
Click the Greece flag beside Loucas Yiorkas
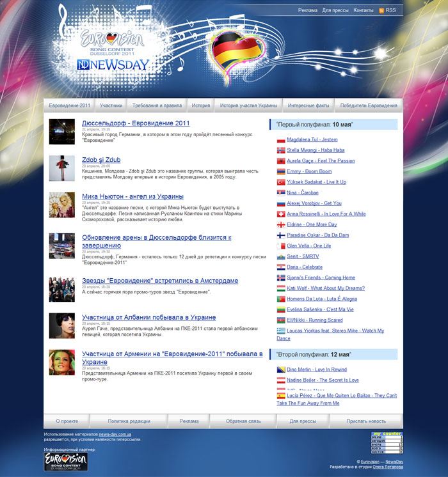[x=281, y=331]
